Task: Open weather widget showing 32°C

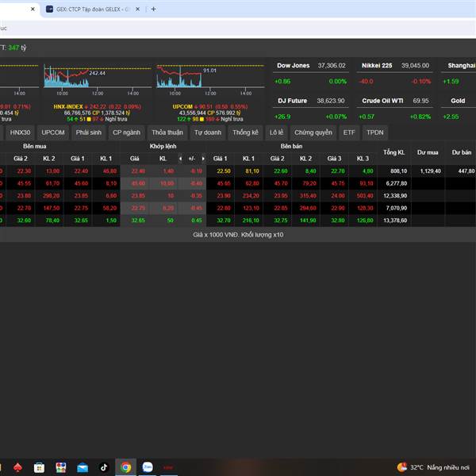Action: tap(433, 467)
